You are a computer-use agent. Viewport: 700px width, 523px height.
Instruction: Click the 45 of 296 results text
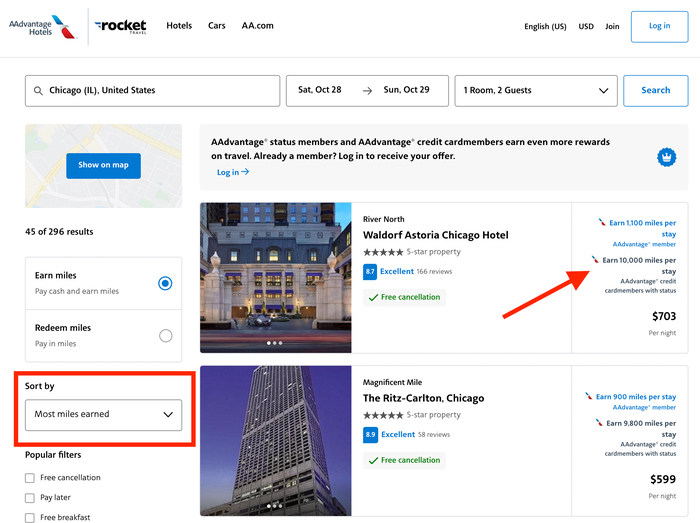(x=59, y=232)
